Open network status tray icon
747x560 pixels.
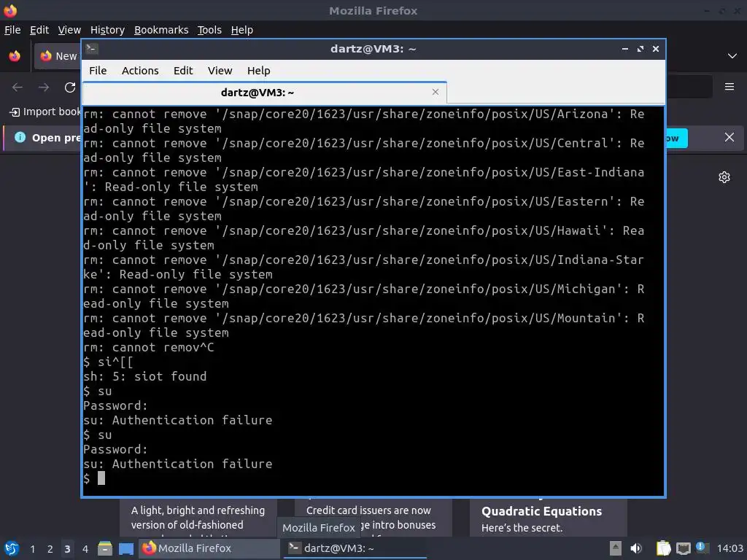[683, 548]
